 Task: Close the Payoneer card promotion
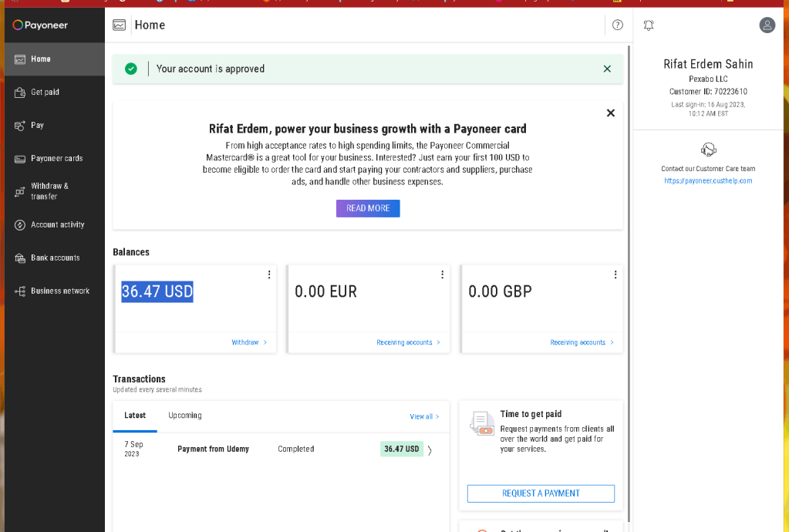(x=610, y=113)
